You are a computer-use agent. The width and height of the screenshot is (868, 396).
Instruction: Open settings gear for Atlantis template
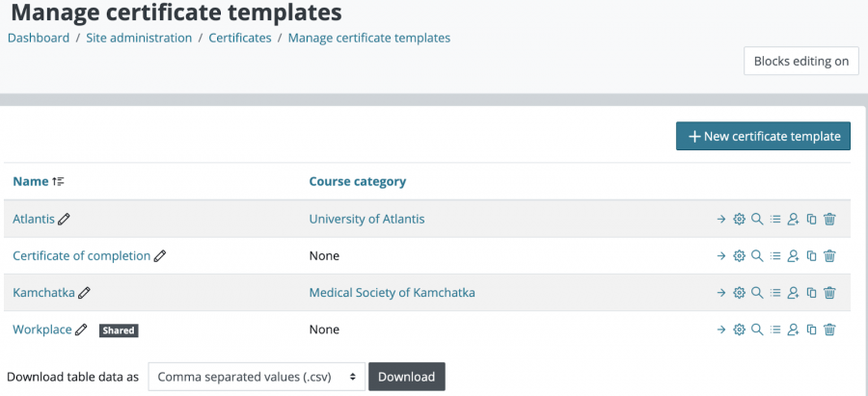[x=739, y=219]
